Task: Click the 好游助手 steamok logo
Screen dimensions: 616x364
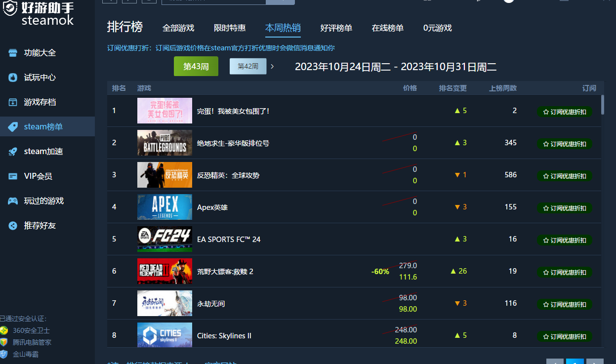Action: (x=39, y=13)
